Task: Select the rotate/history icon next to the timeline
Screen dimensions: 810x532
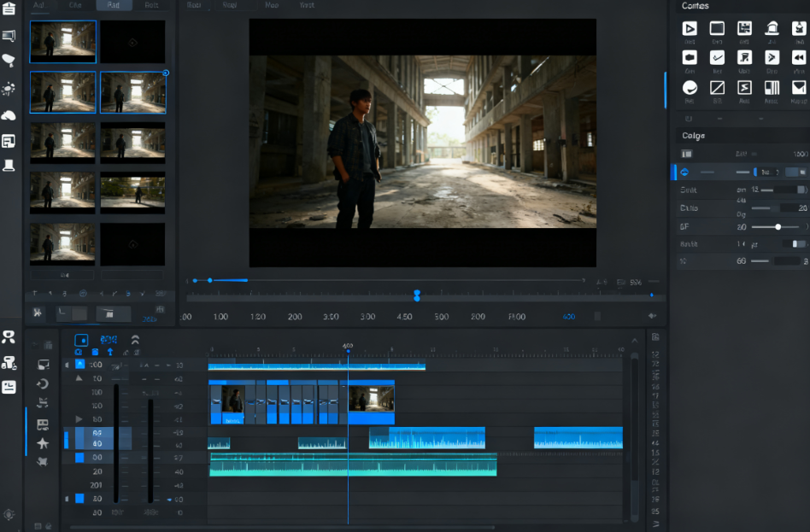Action: [42, 383]
